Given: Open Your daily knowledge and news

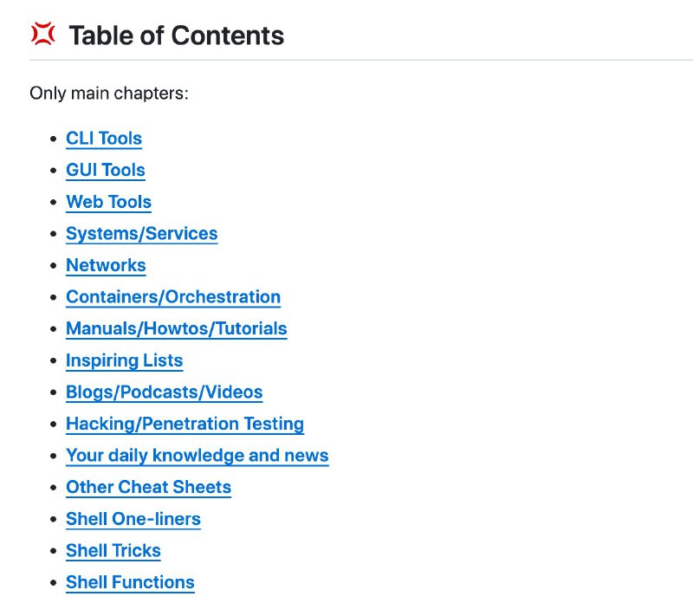Looking at the screenshot, I should [197, 456].
